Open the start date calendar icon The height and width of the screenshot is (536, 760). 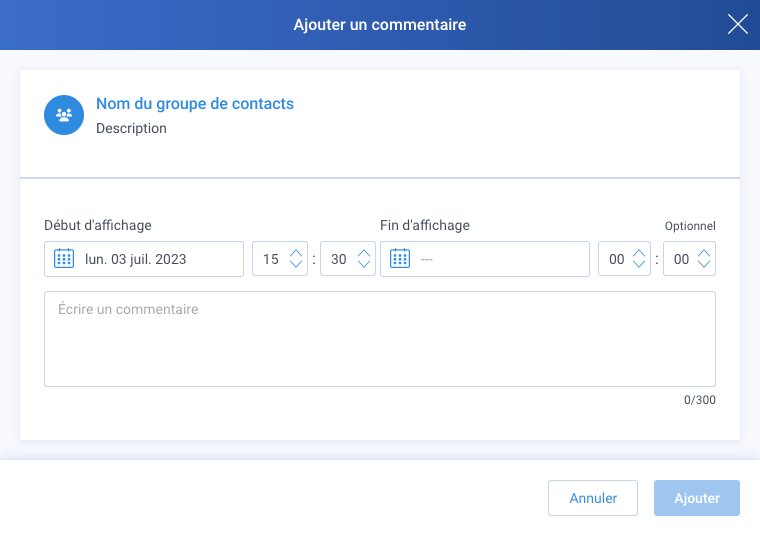[x=64, y=259]
